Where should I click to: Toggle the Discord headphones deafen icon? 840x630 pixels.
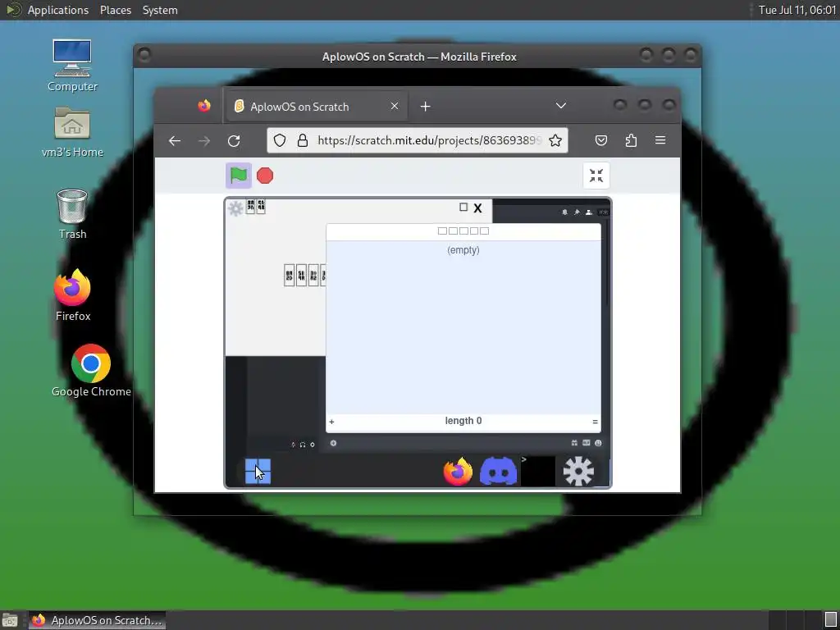[x=303, y=444]
